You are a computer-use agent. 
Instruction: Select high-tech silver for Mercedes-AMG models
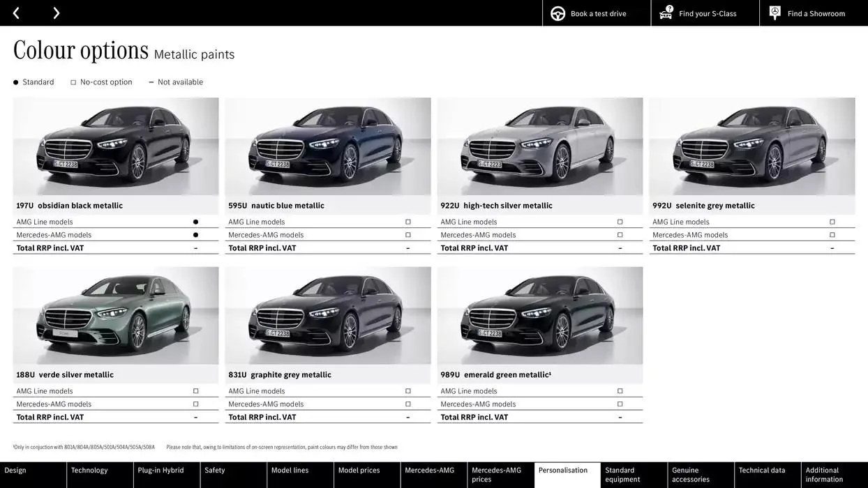click(x=620, y=234)
